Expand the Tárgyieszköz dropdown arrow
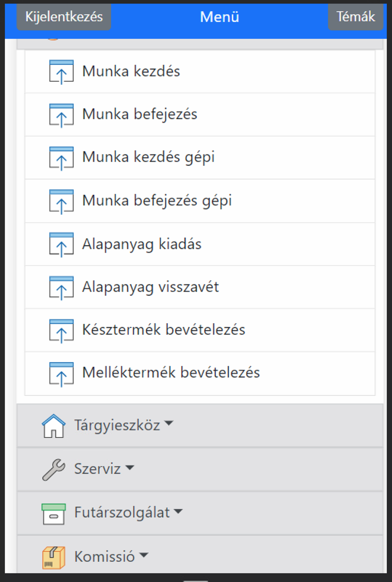Image resolution: width=392 pixels, height=582 pixels. [169, 424]
